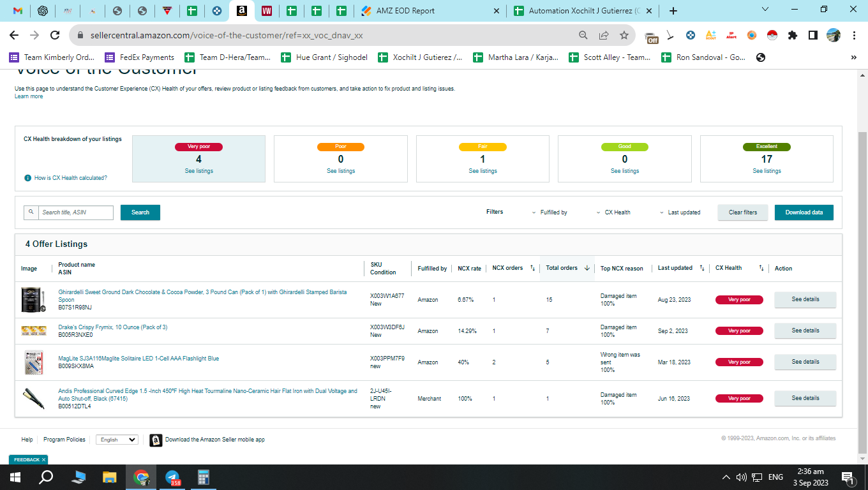This screenshot has width=868, height=490.
Task: Click Clear filters button
Action: point(743,212)
